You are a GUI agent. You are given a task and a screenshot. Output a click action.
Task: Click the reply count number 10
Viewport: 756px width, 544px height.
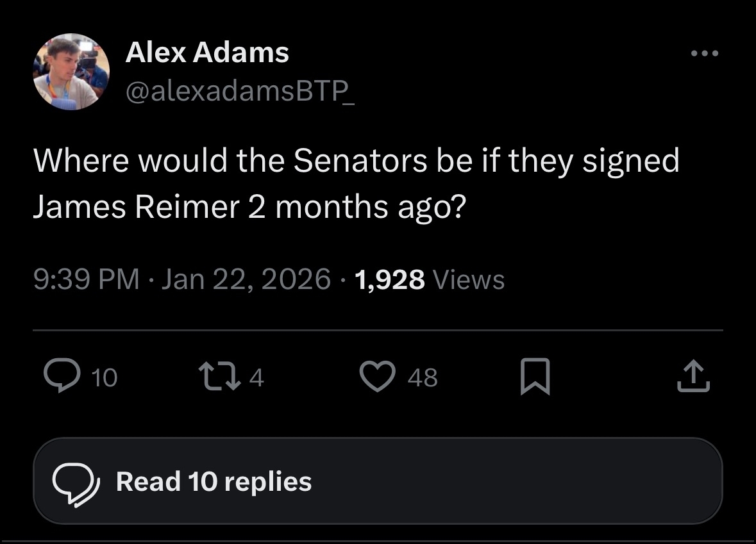104,378
